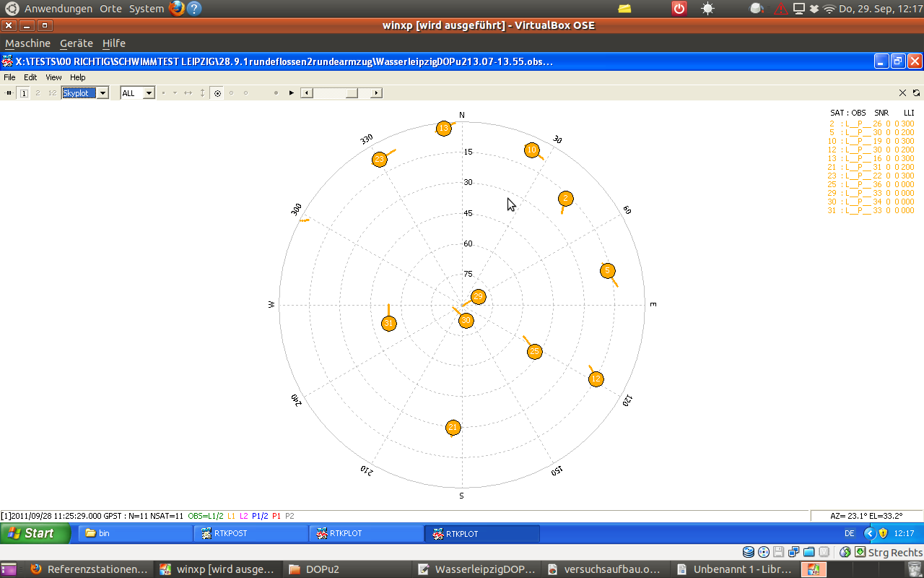Click VirtualBox optical disc status icon
Image resolution: width=924 pixels, height=578 pixels.
[x=764, y=552]
